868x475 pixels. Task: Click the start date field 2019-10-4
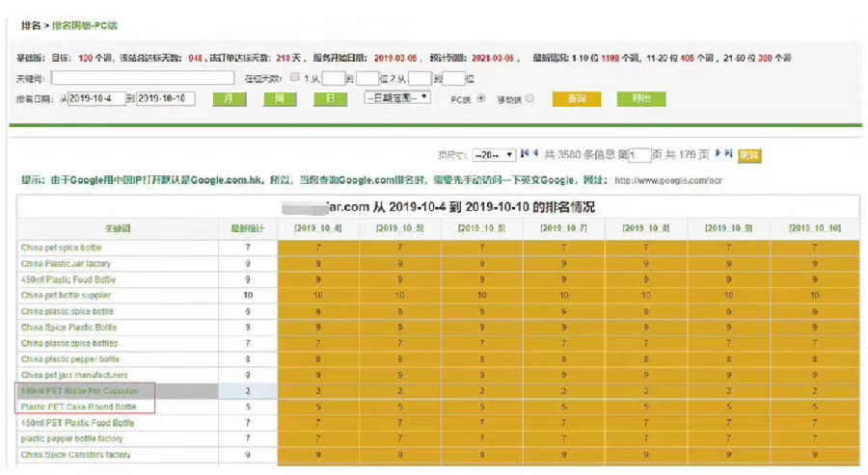point(97,98)
